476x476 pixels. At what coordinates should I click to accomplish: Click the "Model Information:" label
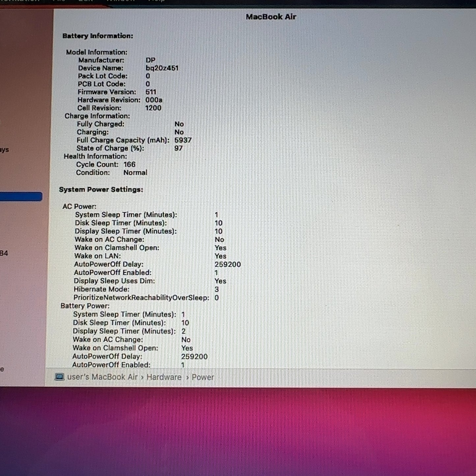coord(97,52)
